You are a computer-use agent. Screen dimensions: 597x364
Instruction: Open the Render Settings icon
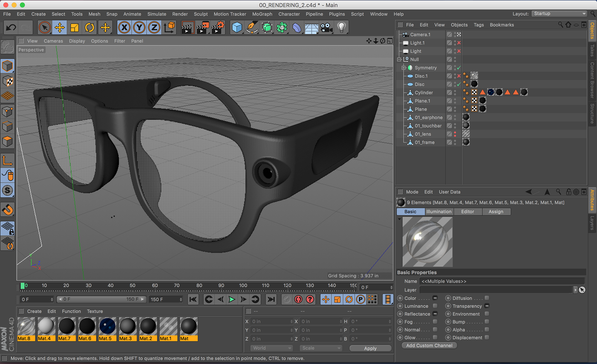click(218, 27)
